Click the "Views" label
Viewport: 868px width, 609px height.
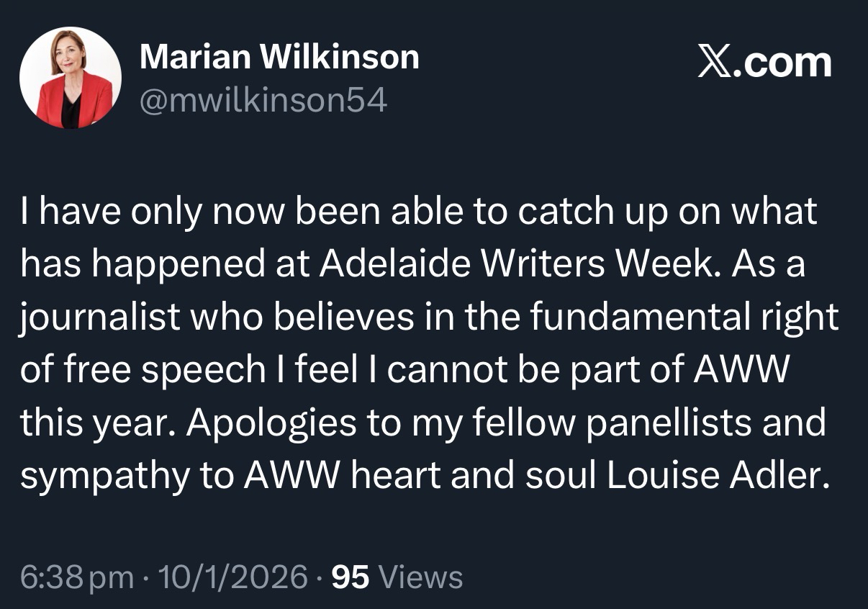tap(420, 577)
